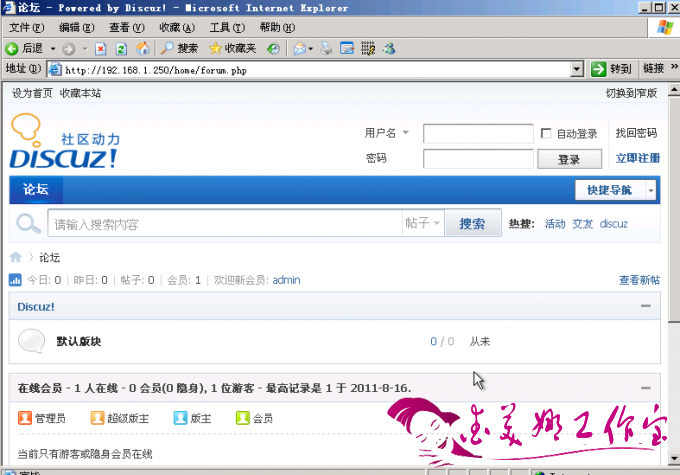Click the IE Refresh page icon
680x475 pixels.
pos(121,48)
